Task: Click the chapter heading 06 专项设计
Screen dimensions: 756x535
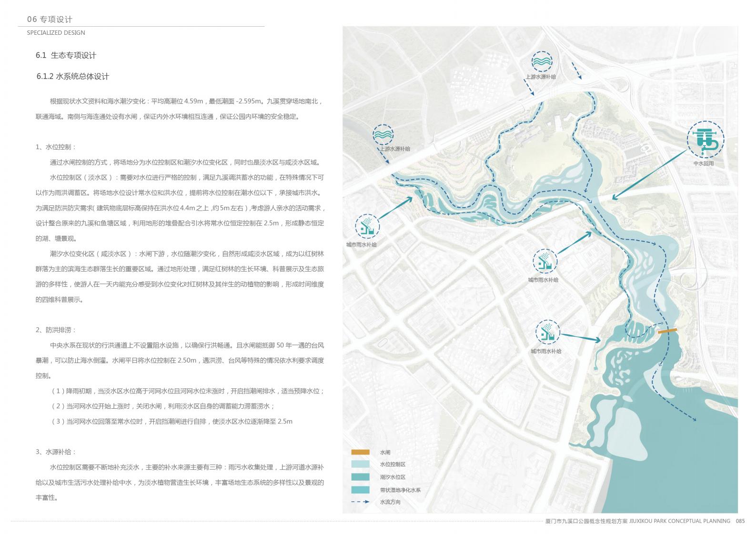Action: point(50,20)
